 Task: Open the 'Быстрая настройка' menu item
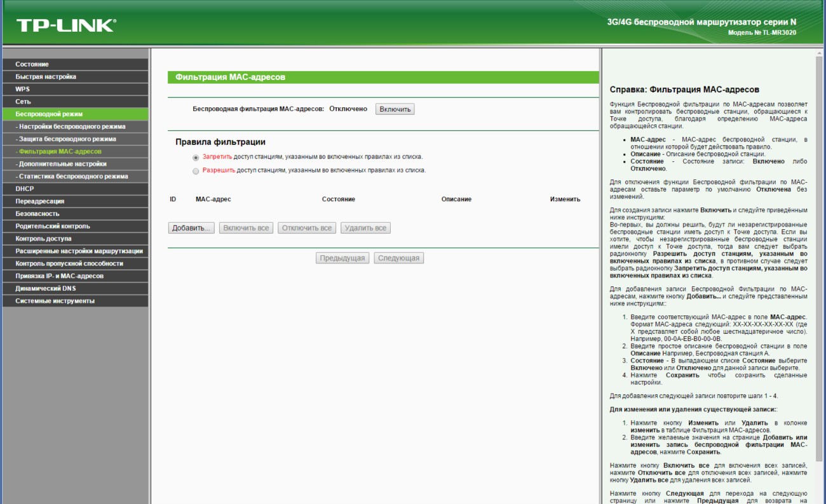(46, 77)
